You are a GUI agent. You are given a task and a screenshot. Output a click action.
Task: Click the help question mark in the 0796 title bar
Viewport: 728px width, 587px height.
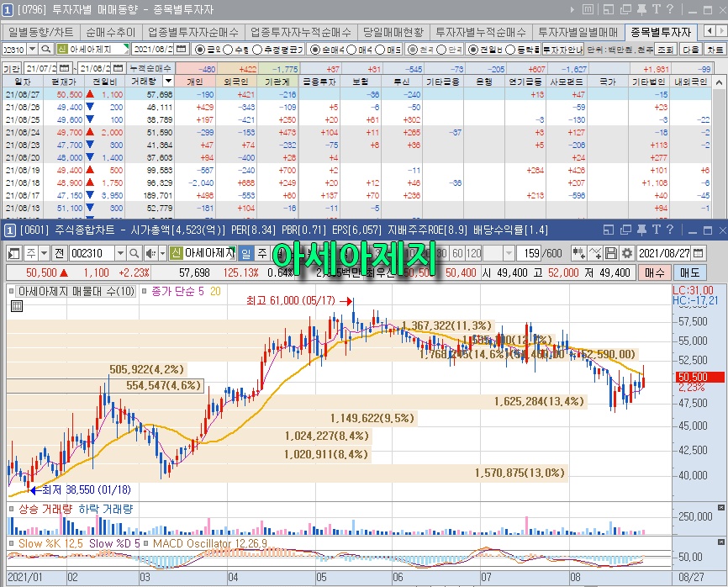(670, 9)
